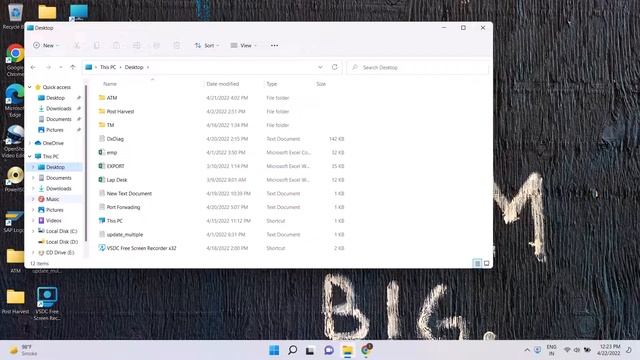Select the Port Forwading text file
The width and height of the screenshot is (640, 360).
tap(222, 207)
